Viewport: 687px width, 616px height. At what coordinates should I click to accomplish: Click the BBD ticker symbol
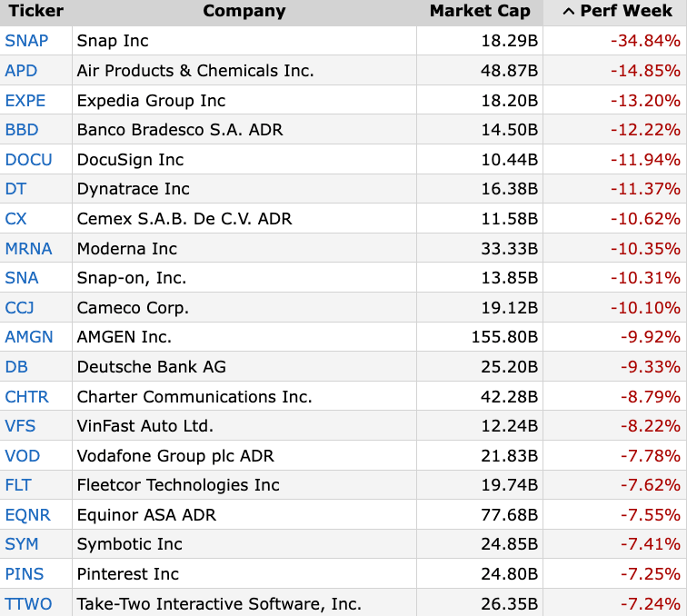click(x=22, y=130)
